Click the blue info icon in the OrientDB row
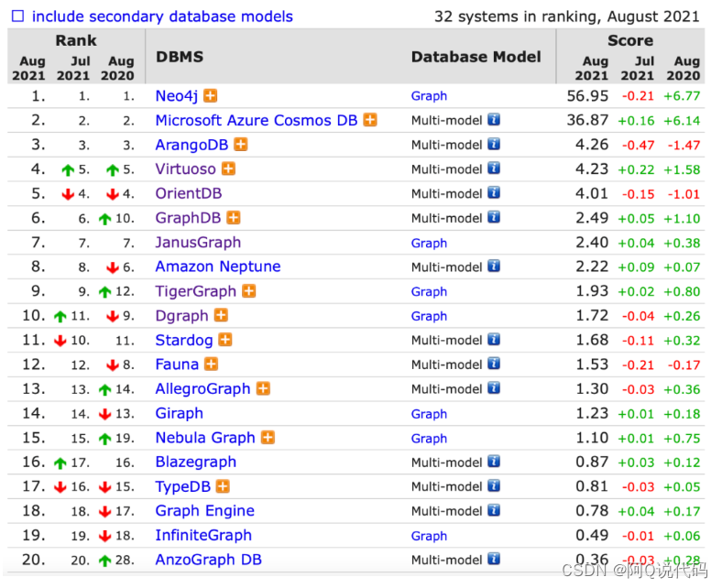 click(494, 193)
